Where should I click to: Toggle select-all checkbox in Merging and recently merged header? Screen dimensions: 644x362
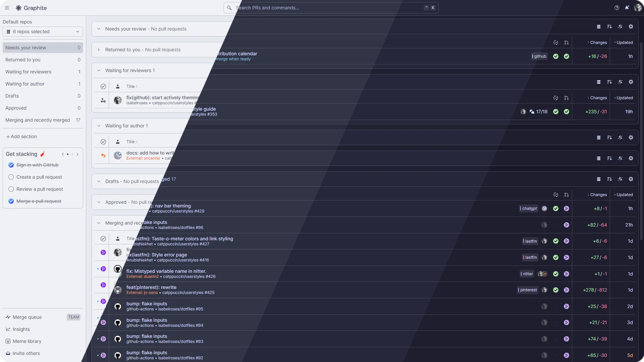[103, 239]
